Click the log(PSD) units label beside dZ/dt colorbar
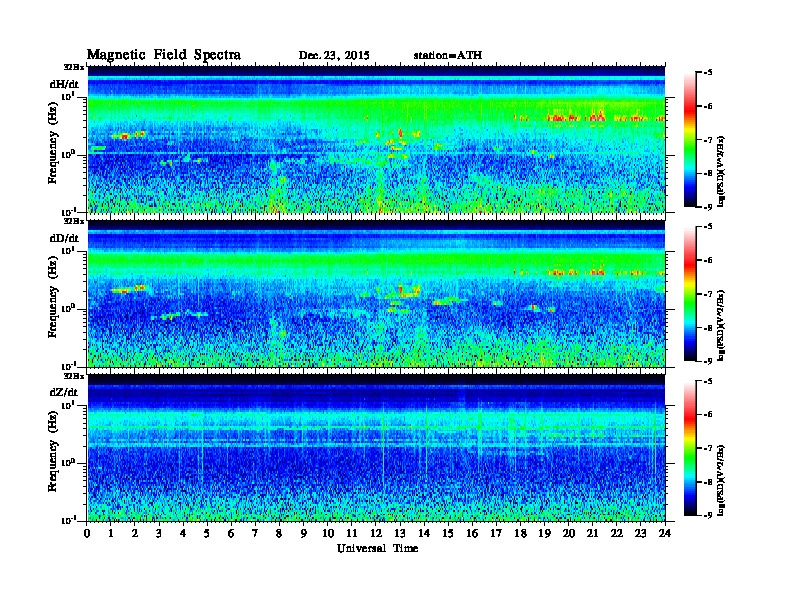This screenshot has width=792, height=612. click(722, 480)
